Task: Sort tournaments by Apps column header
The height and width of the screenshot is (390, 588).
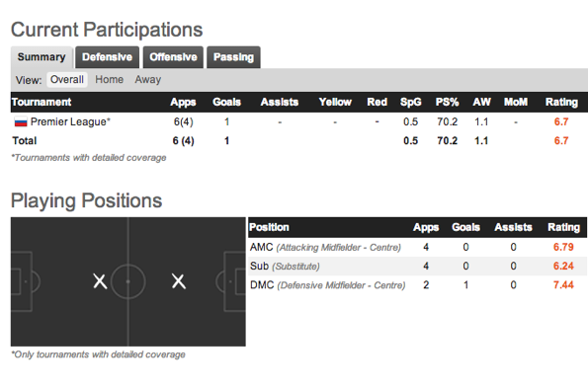Action: [x=183, y=102]
